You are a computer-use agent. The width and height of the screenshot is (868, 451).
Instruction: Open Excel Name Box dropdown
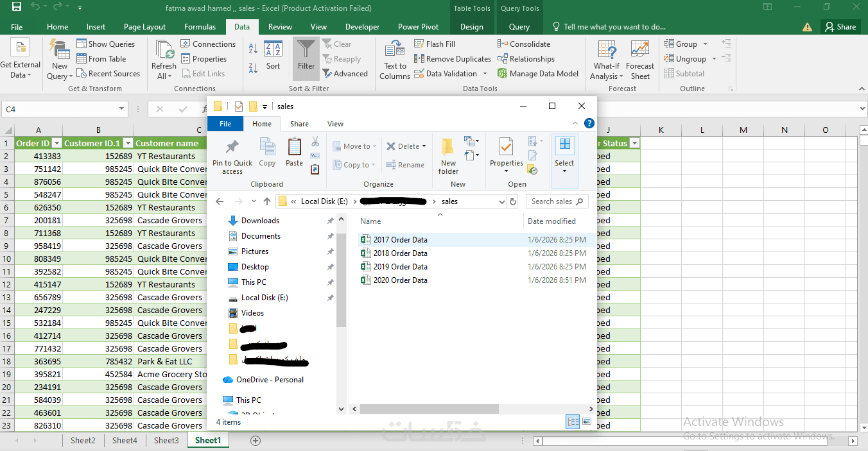point(121,110)
